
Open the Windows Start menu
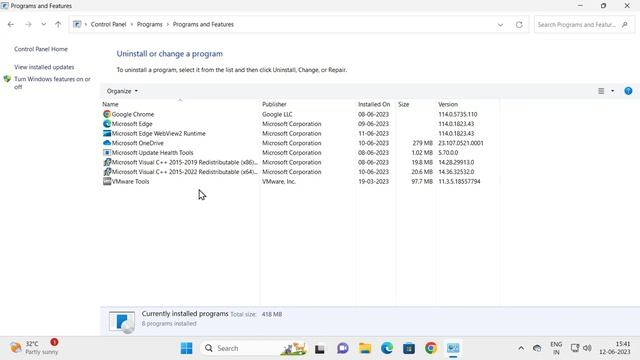(187, 348)
